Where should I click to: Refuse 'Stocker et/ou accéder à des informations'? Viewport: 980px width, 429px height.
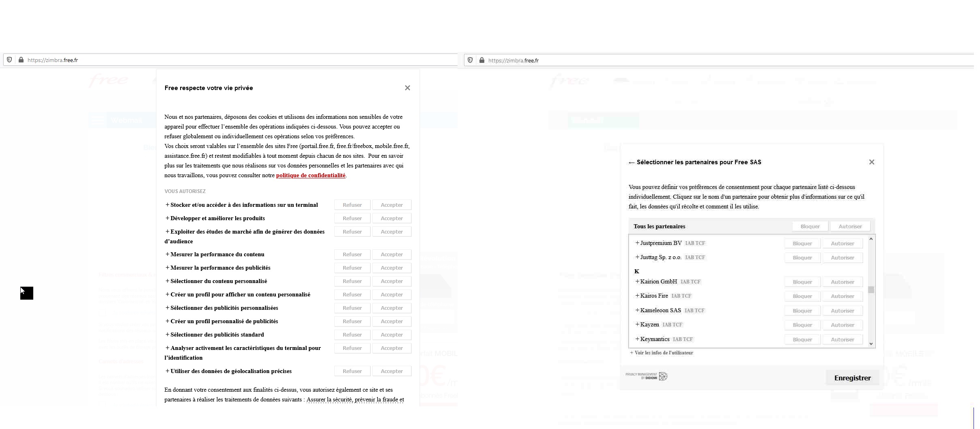352,205
